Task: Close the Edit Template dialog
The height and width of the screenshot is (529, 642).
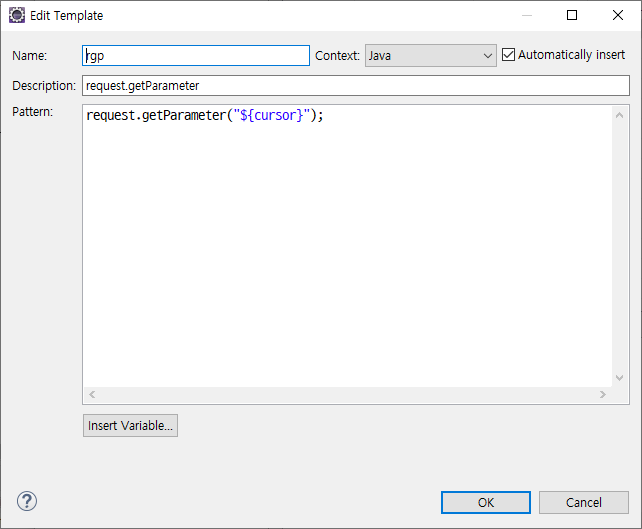Action: [618, 15]
